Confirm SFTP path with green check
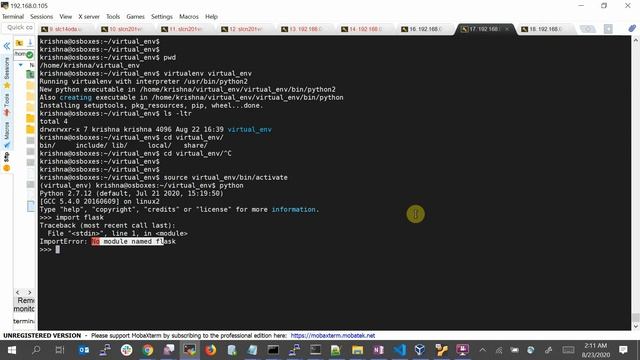 (29, 54)
